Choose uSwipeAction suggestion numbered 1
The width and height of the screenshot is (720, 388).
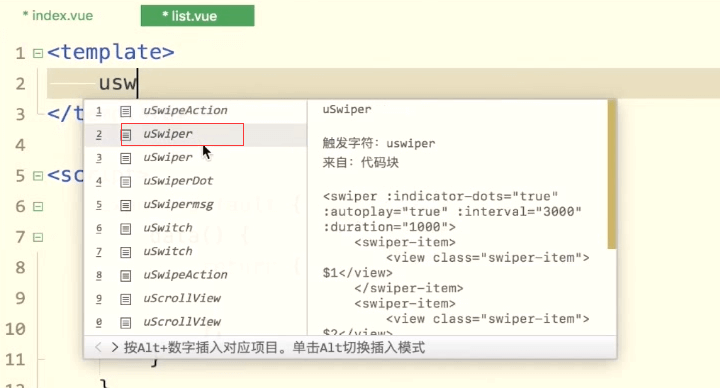[x=196, y=111]
